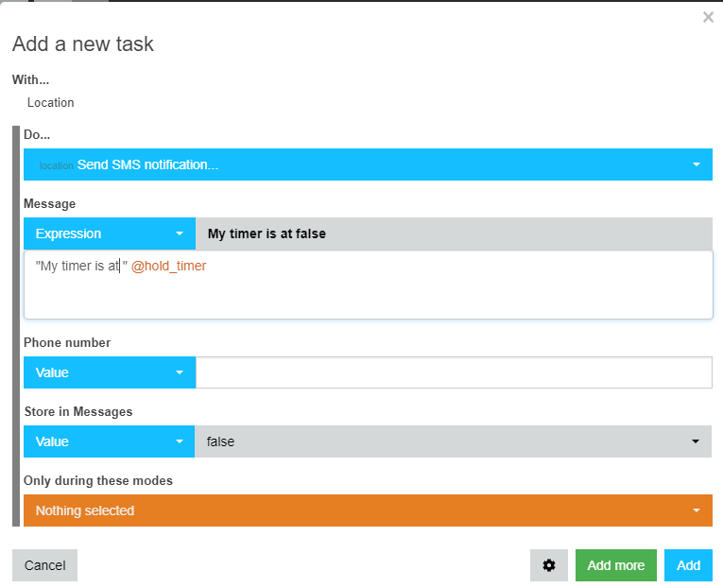Click inside the message expression text area
The height and width of the screenshot is (588, 723).
pyautogui.click(x=369, y=285)
